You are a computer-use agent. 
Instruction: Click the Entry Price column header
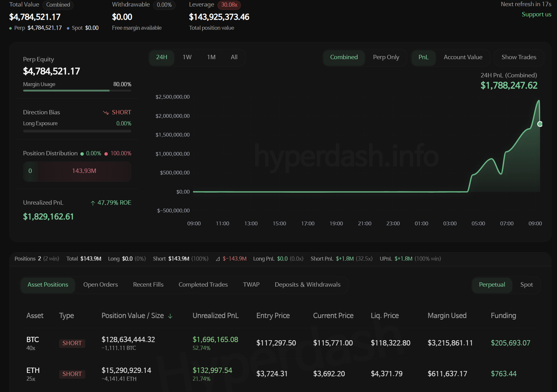pos(273,316)
